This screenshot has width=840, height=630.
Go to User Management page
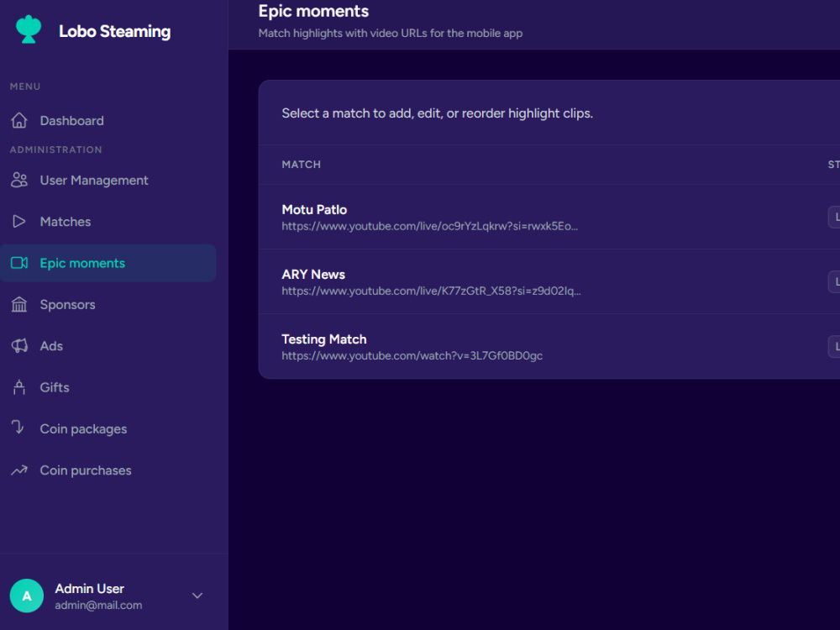pyautogui.click(x=108, y=180)
